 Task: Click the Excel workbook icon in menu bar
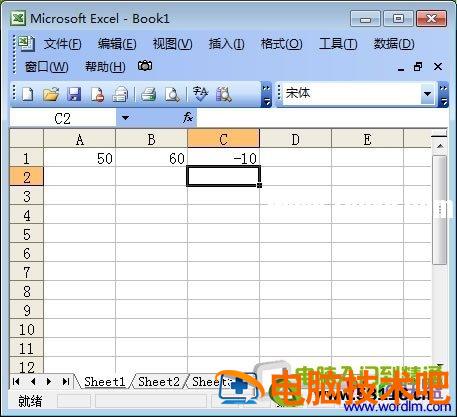tap(26, 43)
